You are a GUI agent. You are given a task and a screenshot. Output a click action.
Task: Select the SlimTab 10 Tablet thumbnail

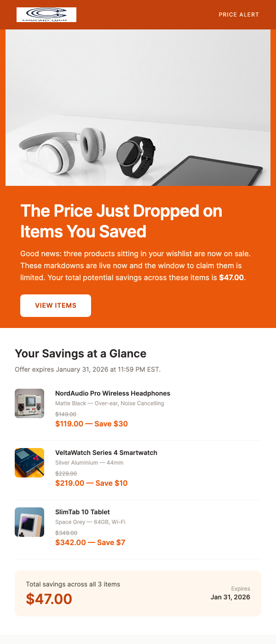29,522
